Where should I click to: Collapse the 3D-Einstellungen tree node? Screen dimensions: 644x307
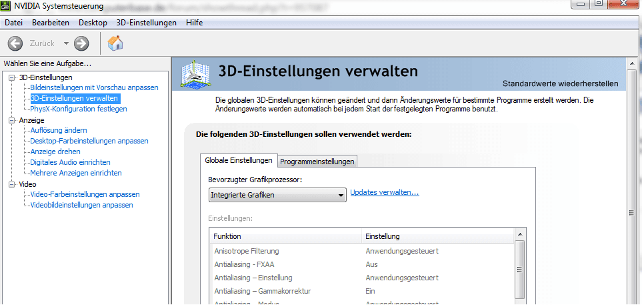click(x=11, y=77)
